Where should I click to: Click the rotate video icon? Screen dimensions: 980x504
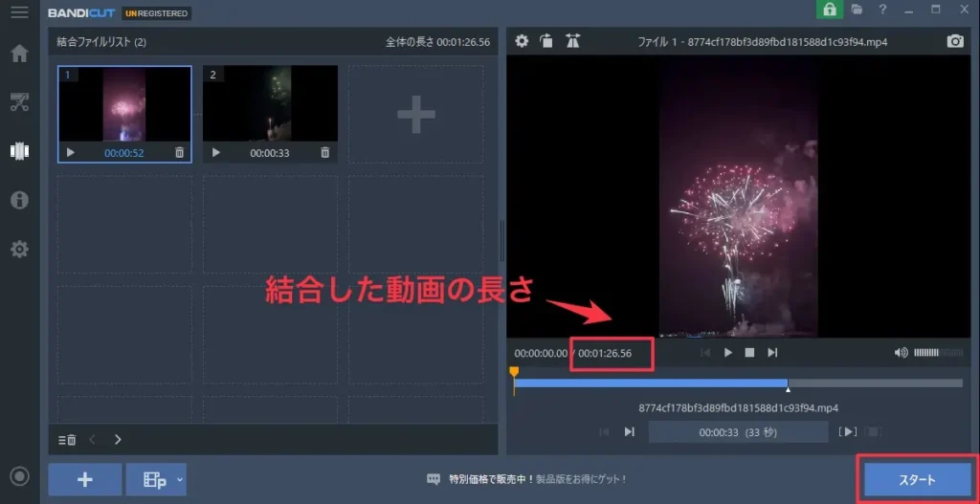click(x=546, y=41)
